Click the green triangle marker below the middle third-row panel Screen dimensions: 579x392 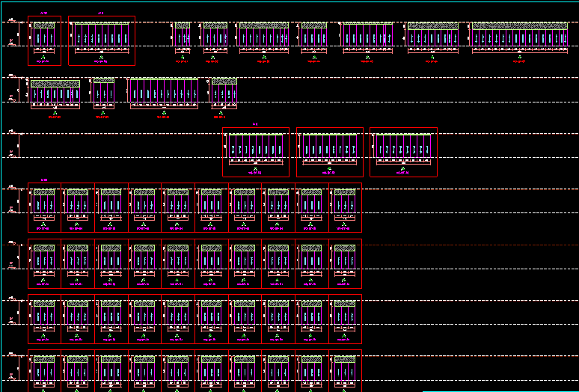(x=330, y=168)
